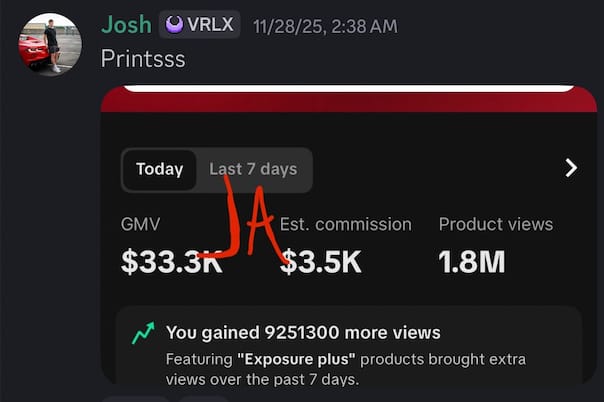Click the right chevron arrow
The image size is (604, 402).
coord(571,168)
